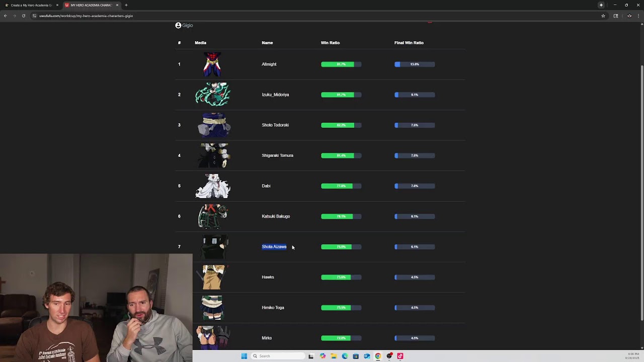The height and width of the screenshot is (362, 644).
Task: Open the Shigaraki Tomura character thumbnail
Action: point(213,155)
